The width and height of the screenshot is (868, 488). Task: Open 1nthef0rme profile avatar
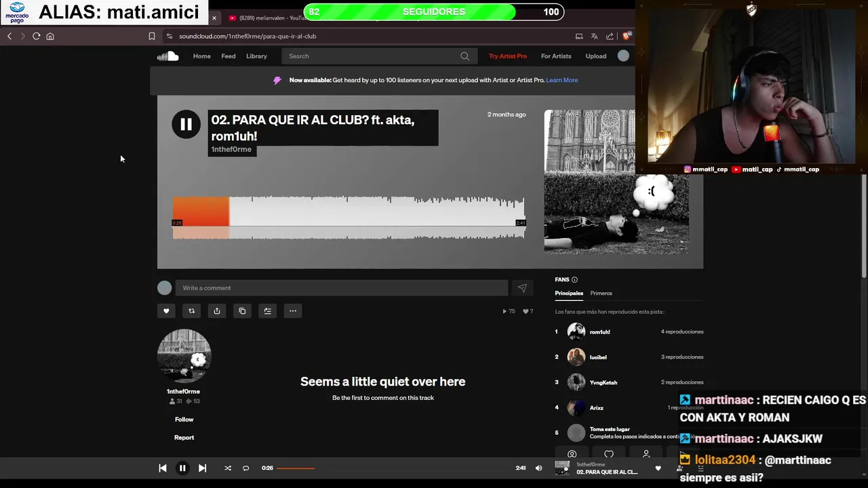[x=184, y=357]
